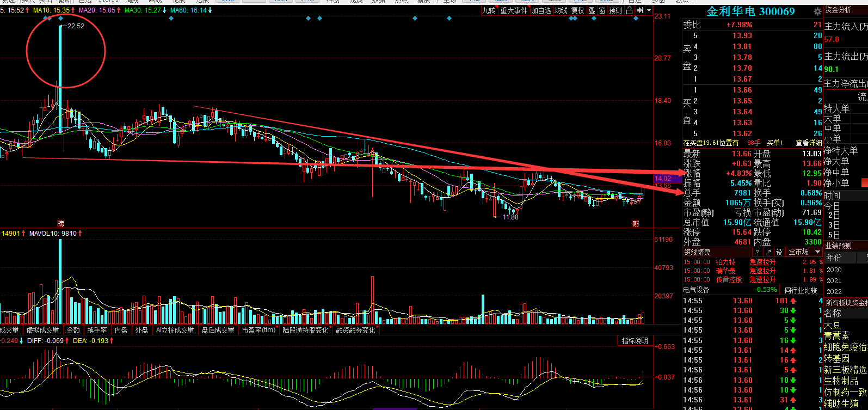The height and width of the screenshot is (410, 868).
Task: Switch to 盘后成交量 indicator tab
Action: [x=218, y=330]
